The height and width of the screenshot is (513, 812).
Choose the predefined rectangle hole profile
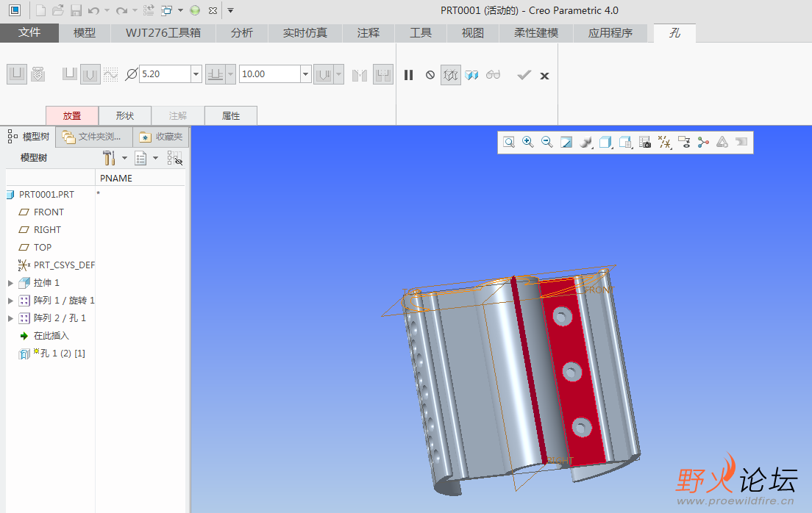69,74
